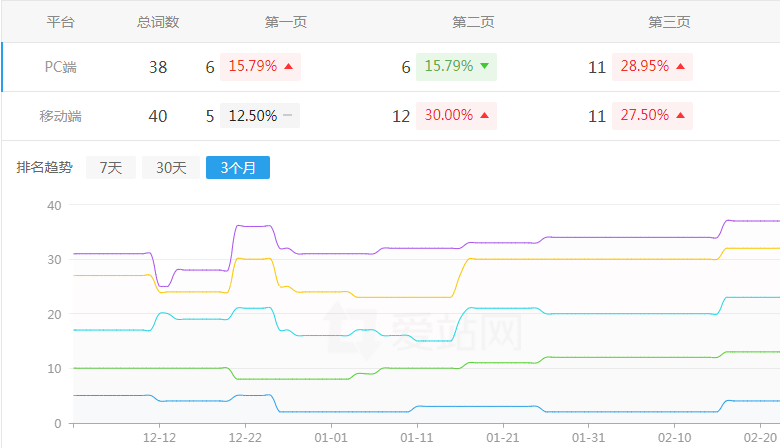The height and width of the screenshot is (448, 780).
Task: Switch to the 30天 trend range
Action: (170, 168)
